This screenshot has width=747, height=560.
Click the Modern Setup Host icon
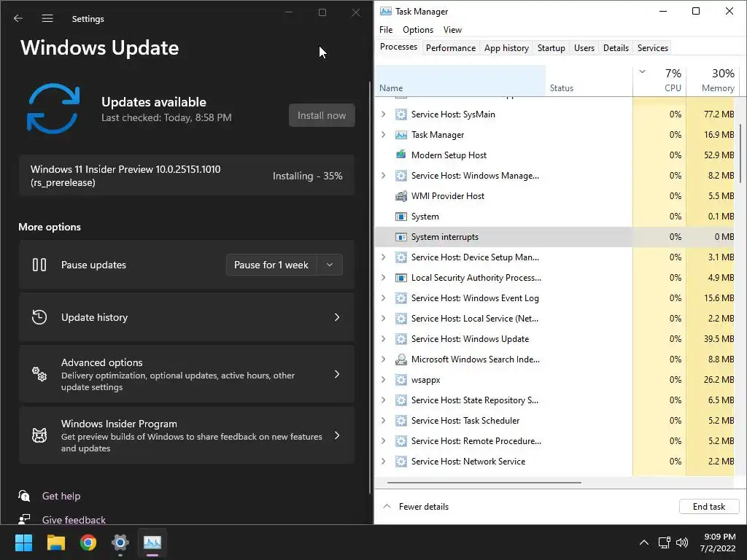pos(401,155)
